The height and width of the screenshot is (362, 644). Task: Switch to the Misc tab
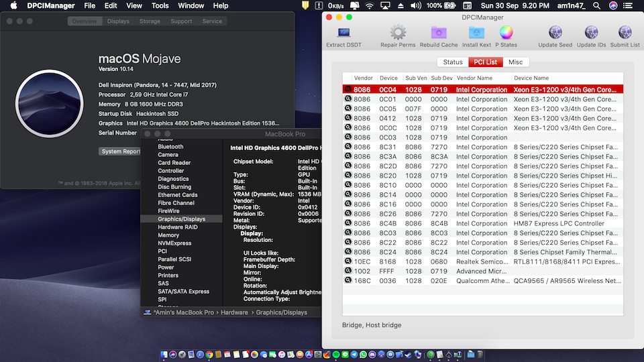point(515,62)
